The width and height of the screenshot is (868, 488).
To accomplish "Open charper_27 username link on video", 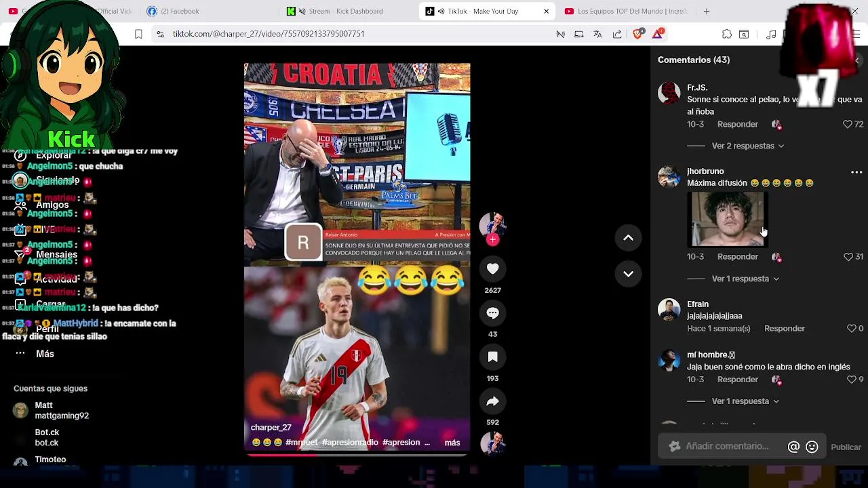I will 271,428.
